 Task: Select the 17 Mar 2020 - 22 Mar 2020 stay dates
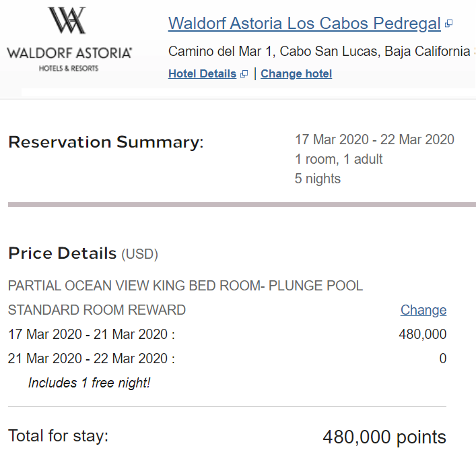[x=374, y=139]
